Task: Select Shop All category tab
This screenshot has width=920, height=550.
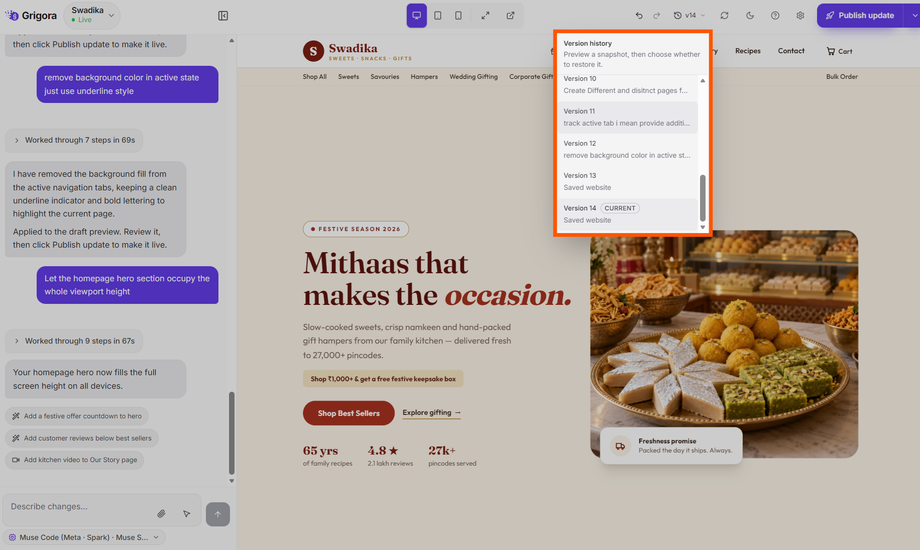Action: (x=314, y=77)
